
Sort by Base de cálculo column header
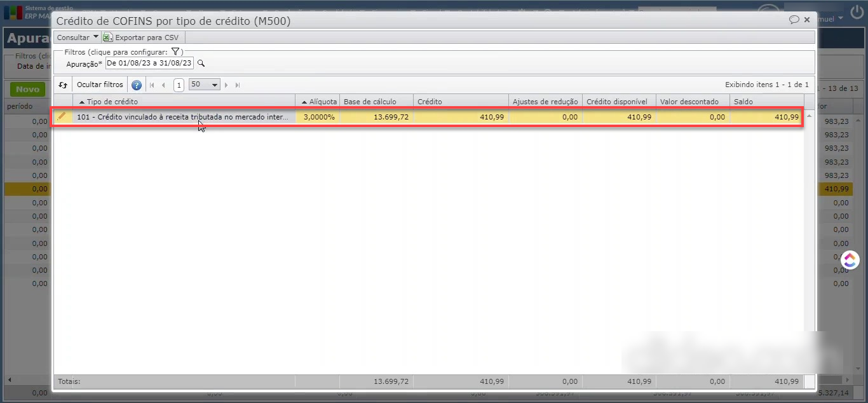376,102
